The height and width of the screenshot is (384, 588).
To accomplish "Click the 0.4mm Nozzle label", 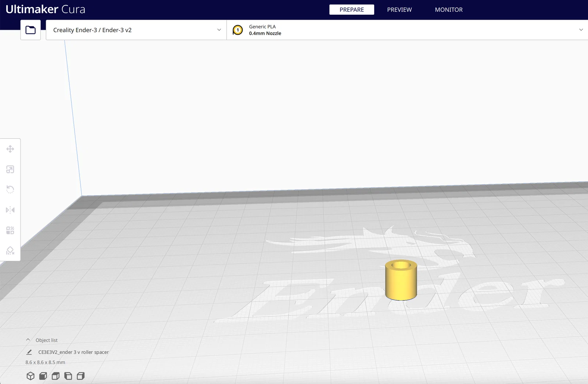I will [x=265, y=33].
